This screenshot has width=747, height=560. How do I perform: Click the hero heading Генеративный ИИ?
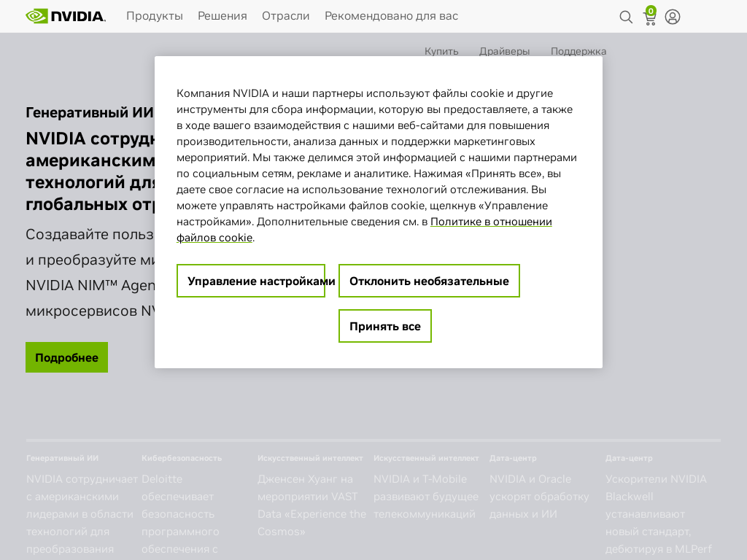(90, 112)
